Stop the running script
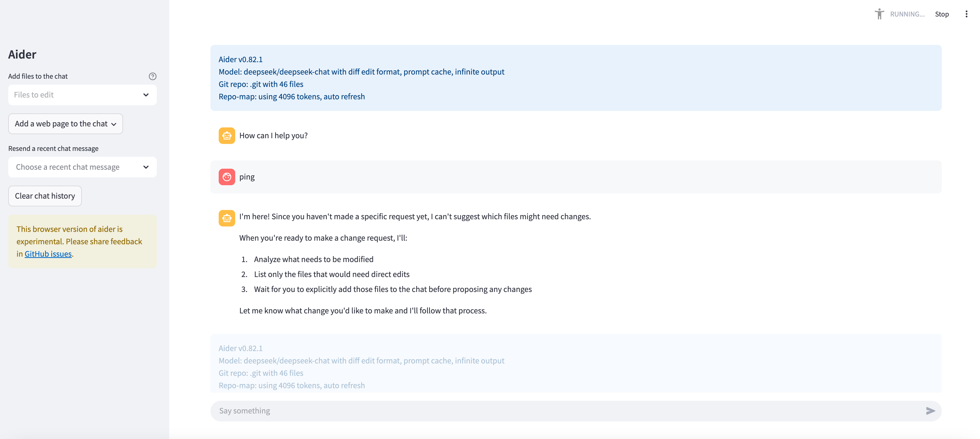980x439 pixels. (942, 14)
